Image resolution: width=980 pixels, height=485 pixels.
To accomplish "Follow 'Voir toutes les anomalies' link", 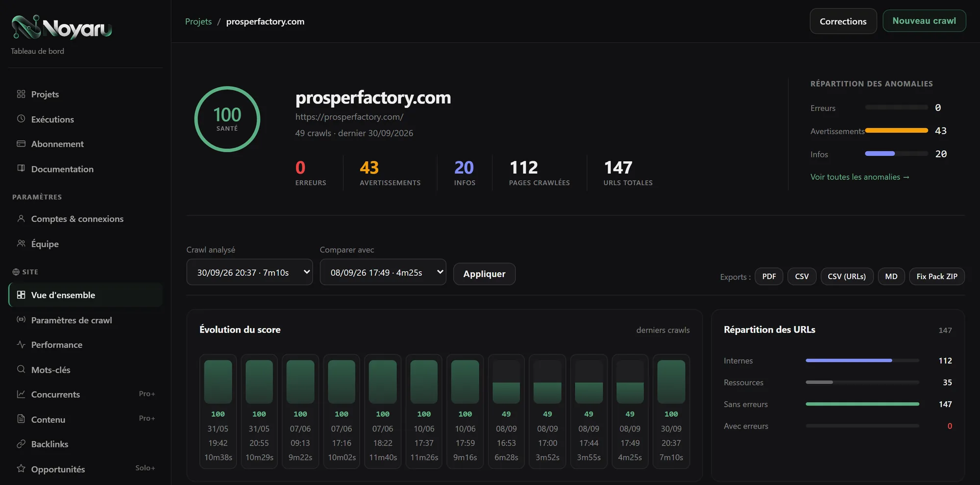I will tap(859, 177).
